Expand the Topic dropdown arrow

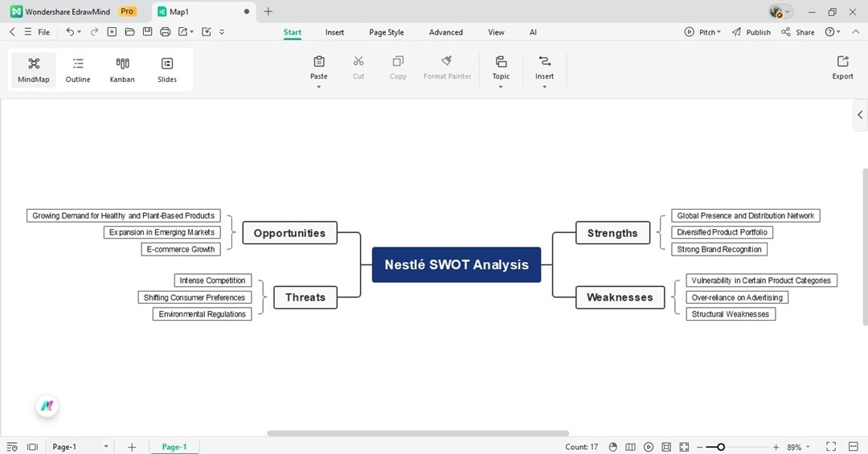tap(501, 87)
